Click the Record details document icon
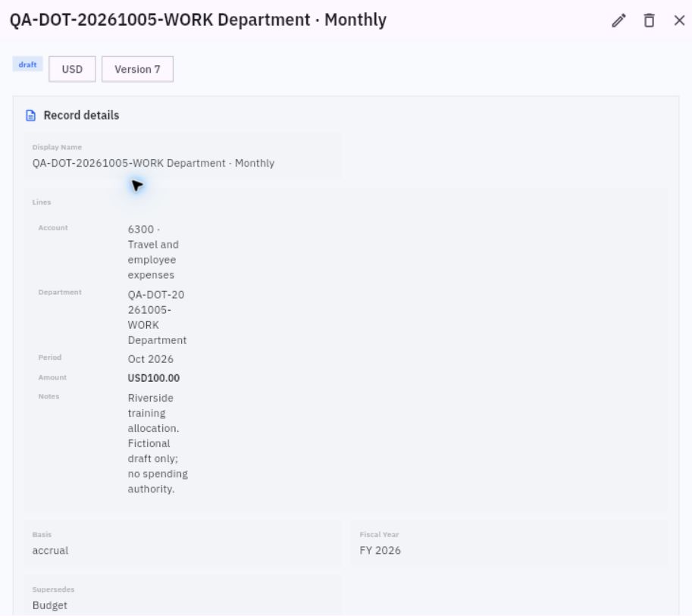 30,116
